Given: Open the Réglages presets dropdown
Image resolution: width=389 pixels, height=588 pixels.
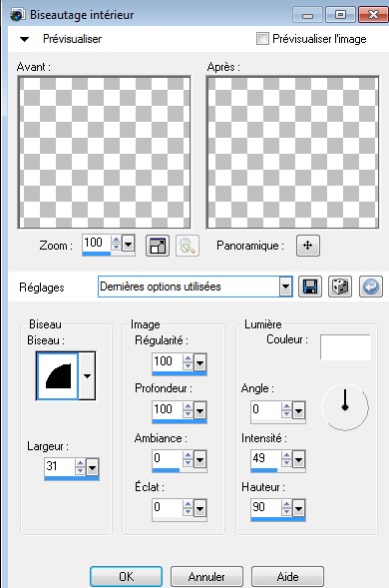Looking at the screenshot, I should (285, 287).
